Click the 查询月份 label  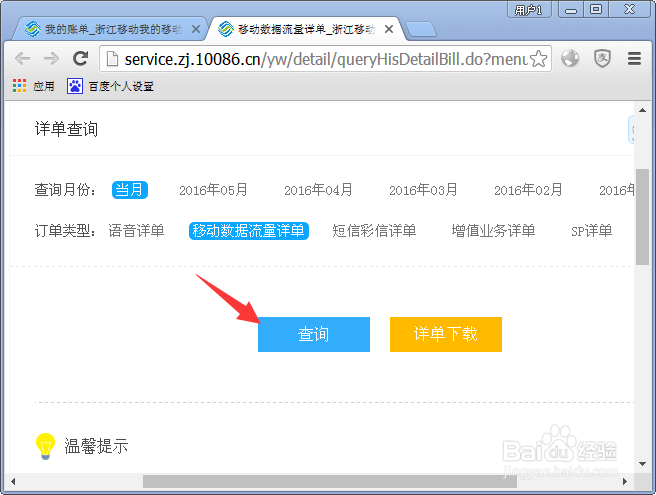pos(65,190)
